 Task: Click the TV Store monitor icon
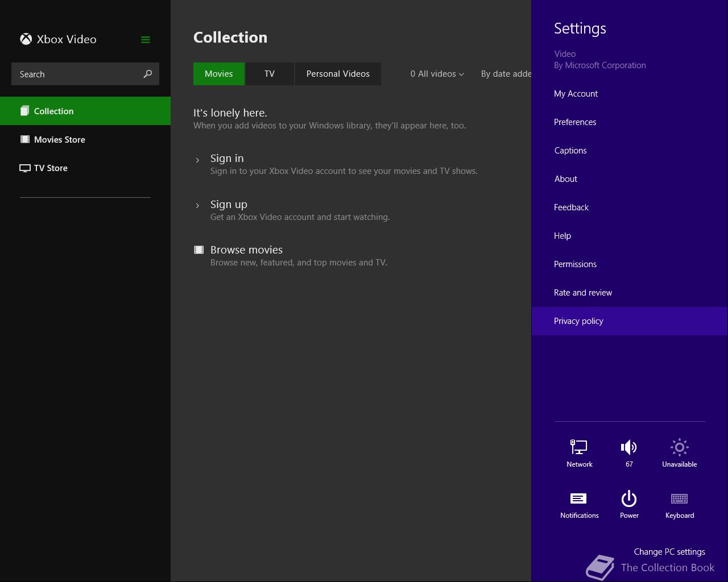coord(25,168)
